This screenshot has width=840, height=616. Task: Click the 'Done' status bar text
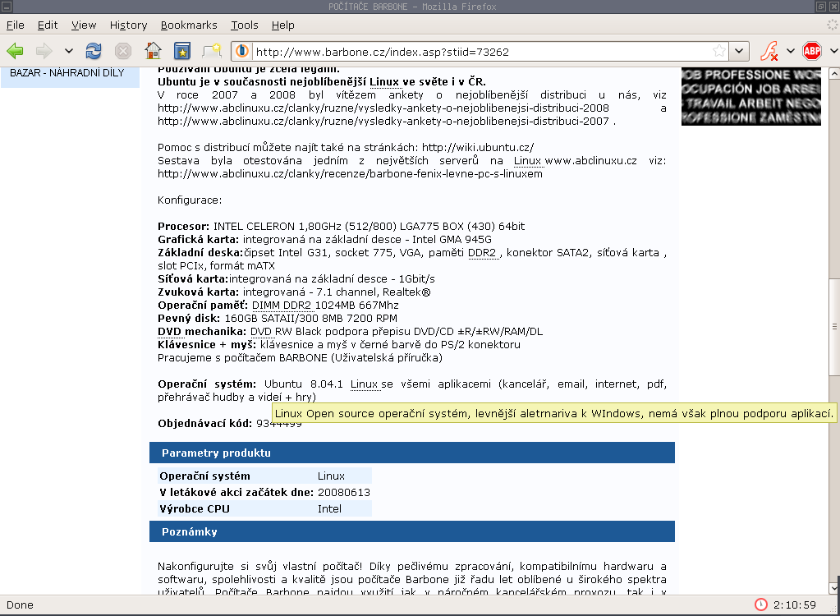[x=20, y=605]
